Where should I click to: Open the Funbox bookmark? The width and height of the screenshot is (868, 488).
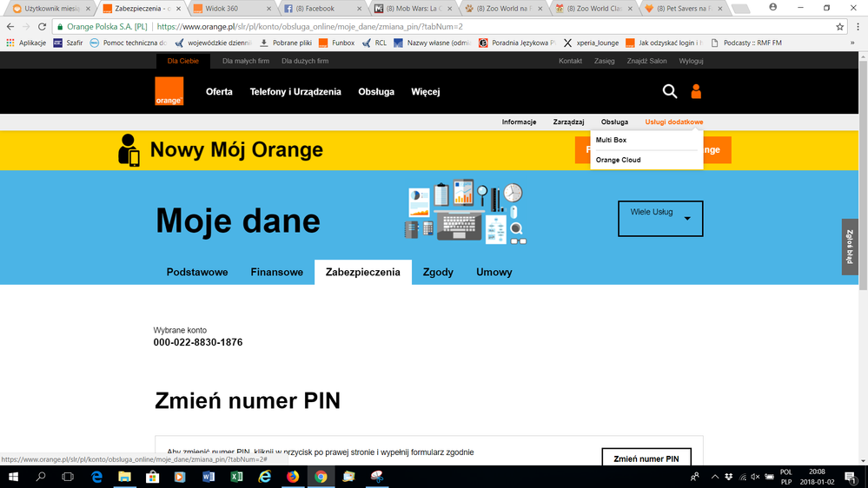(x=336, y=43)
